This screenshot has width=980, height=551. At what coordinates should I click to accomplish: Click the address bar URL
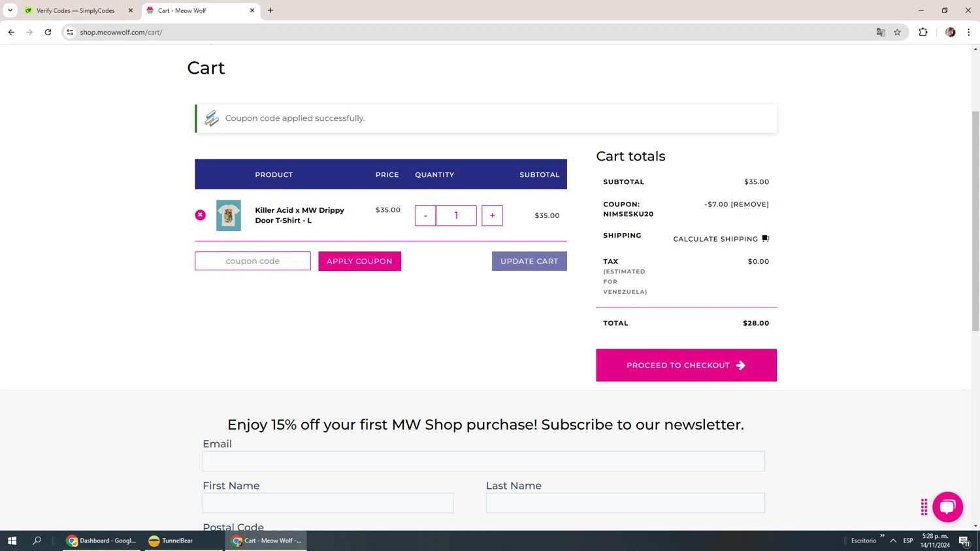(x=122, y=32)
